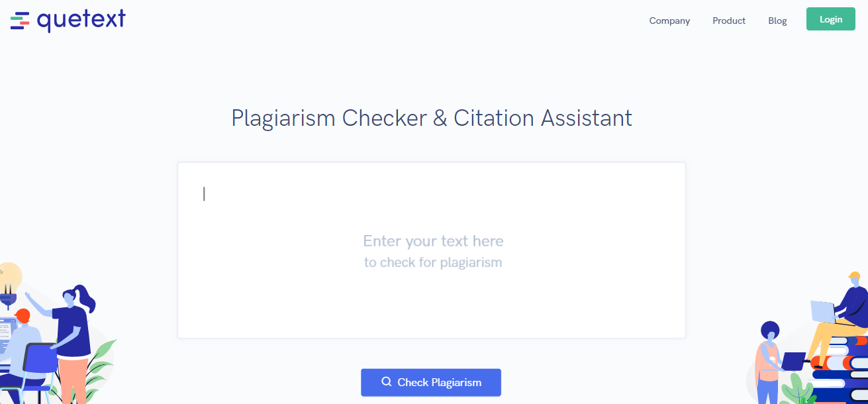Open the Product navigation menu
The width and height of the screenshot is (868, 404).
click(729, 21)
